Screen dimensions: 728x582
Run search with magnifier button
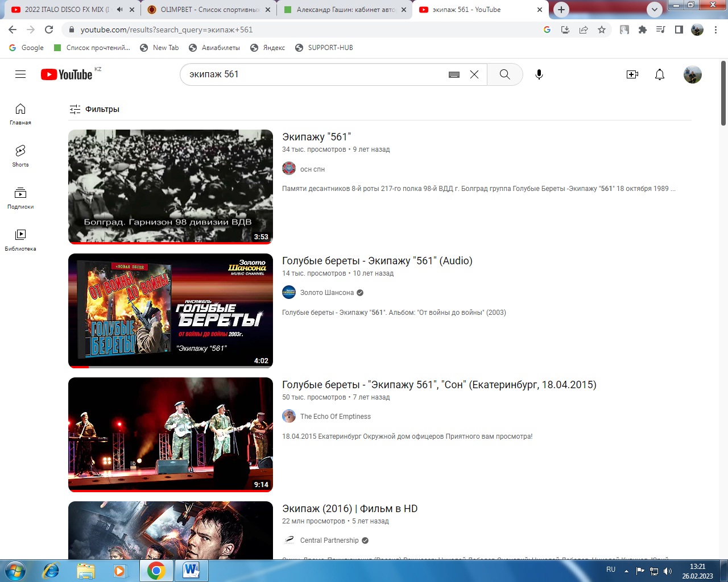(x=505, y=74)
